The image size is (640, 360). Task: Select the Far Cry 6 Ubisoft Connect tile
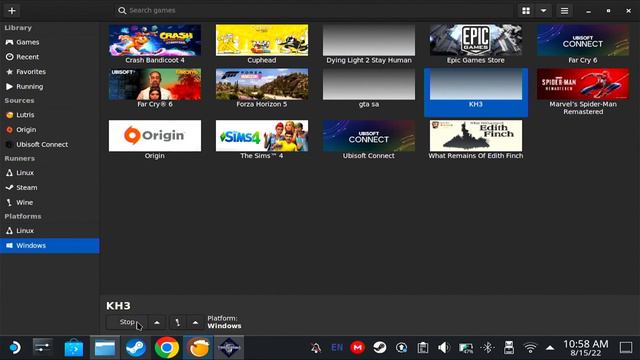pyautogui.click(x=583, y=44)
